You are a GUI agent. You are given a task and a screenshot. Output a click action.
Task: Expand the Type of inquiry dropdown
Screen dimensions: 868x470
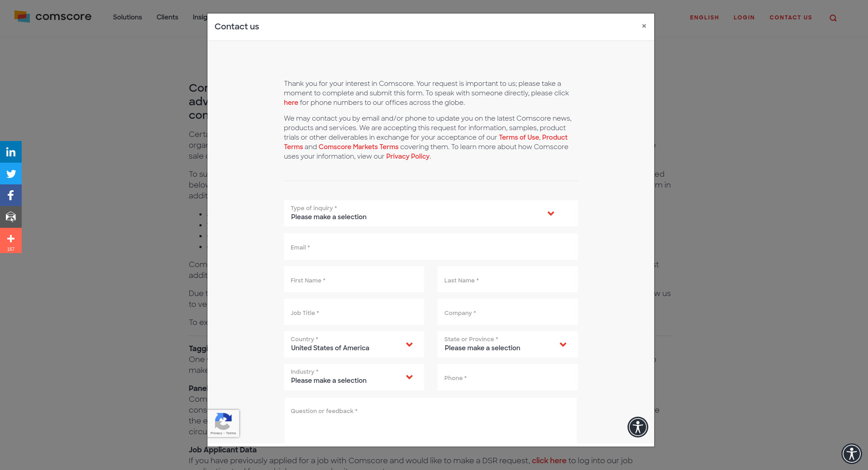coord(431,213)
